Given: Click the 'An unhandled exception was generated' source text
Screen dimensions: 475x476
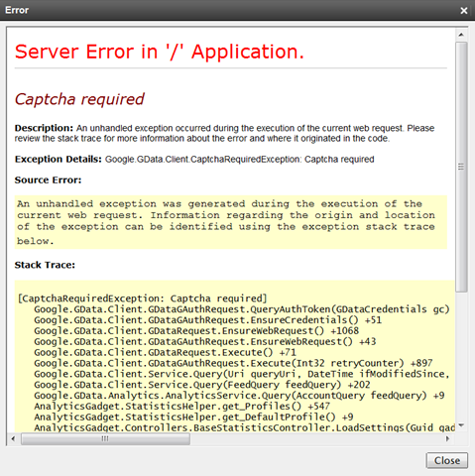Looking at the screenshot, I should coord(226,222).
